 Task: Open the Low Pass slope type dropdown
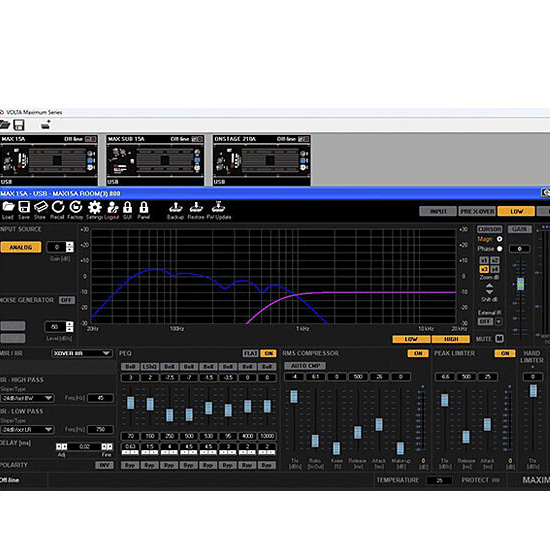pos(27,429)
